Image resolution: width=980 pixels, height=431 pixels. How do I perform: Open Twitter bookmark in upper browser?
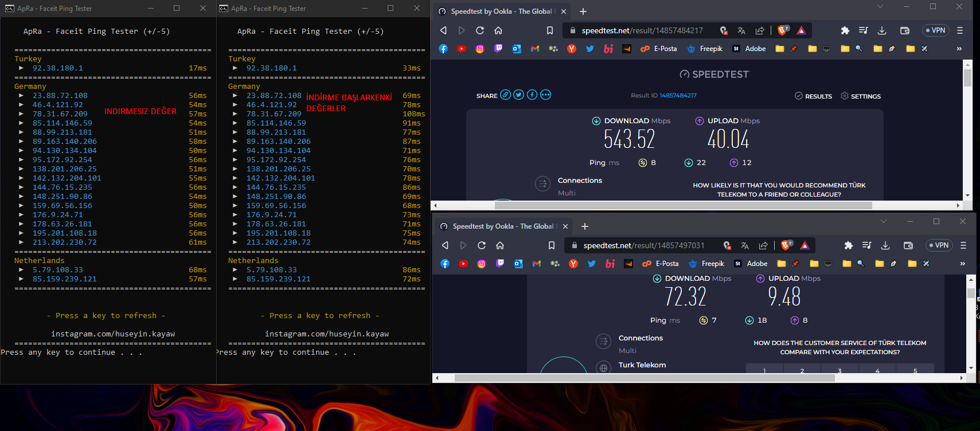(x=590, y=49)
